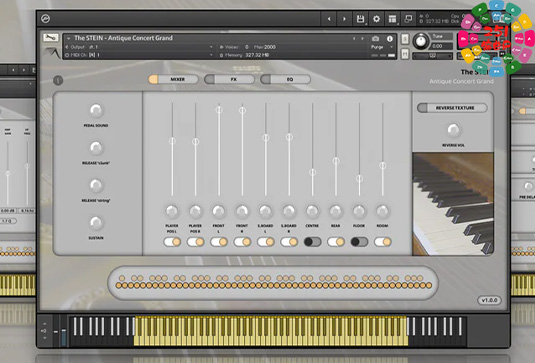This screenshot has width=535, height=363.
Task: Disable the Rear mic toggle
Action: (x=336, y=242)
